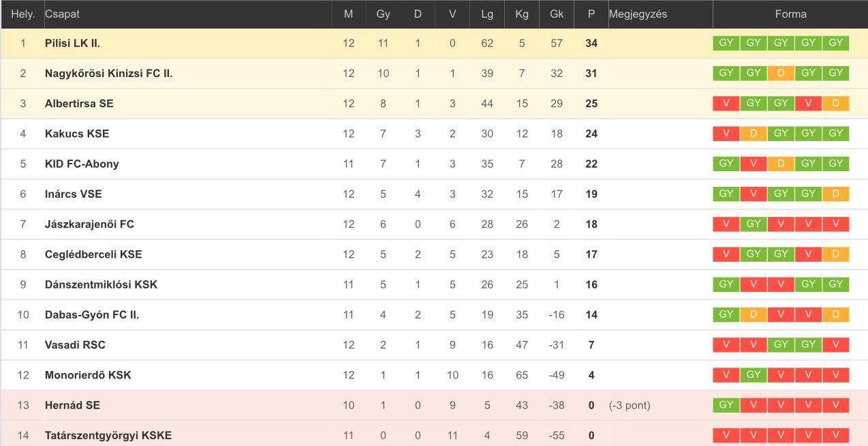Screen dimensions: 868x446
Task: Open the Pilisi LK II. team link
Action: point(72,43)
